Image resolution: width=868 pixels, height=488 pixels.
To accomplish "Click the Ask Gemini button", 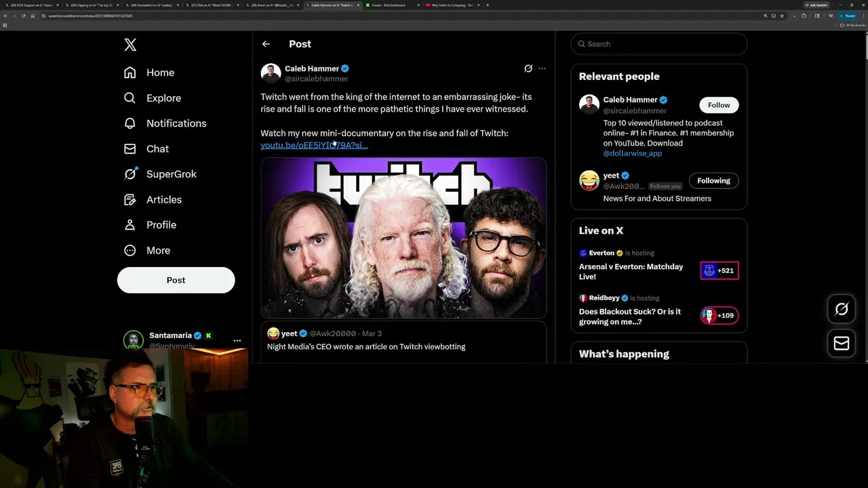I will tap(818, 5).
